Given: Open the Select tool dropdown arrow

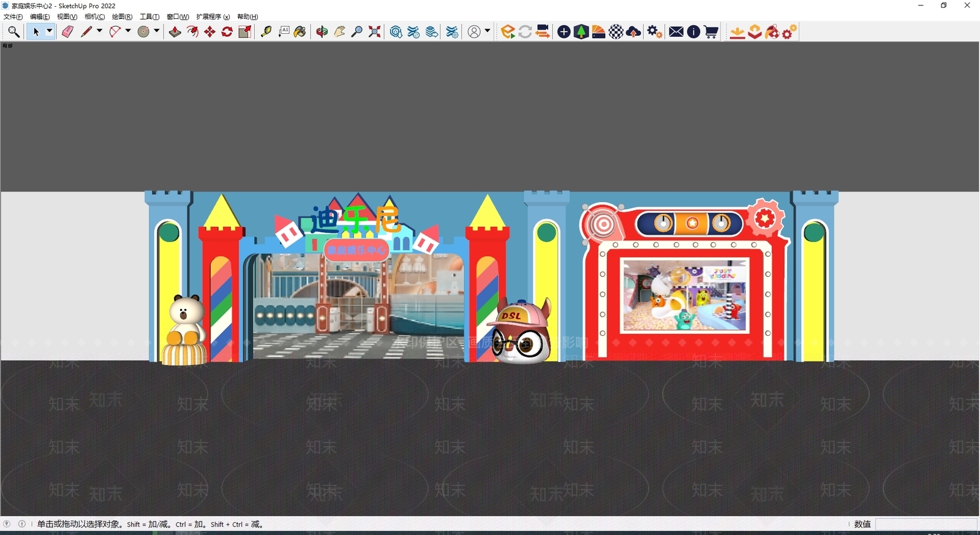Looking at the screenshot, I should point(50,31).
